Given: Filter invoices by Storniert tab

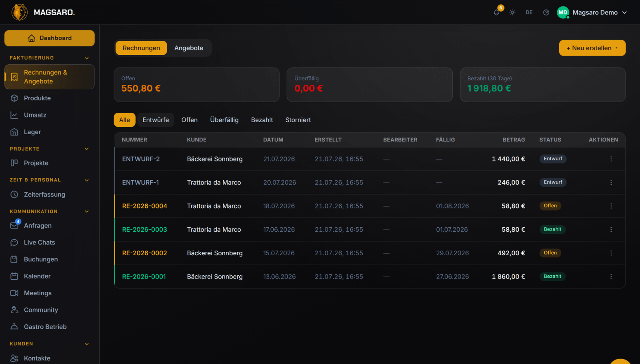Looking at the screenshot, I should point(298,120).
